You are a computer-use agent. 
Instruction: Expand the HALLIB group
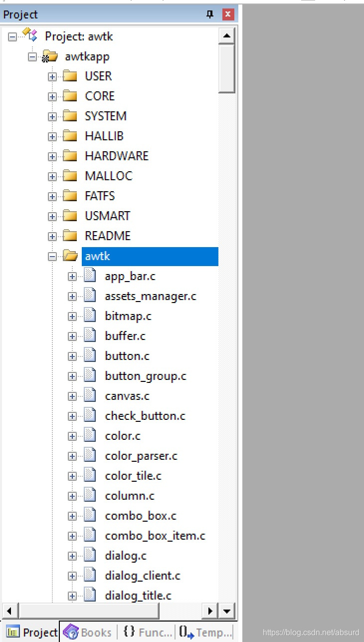pyautogui.click(x=52, y=136)
